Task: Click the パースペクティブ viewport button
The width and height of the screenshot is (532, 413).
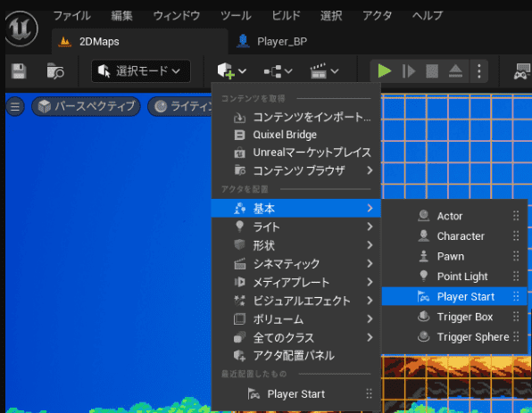Action: [x=86, y=106]
